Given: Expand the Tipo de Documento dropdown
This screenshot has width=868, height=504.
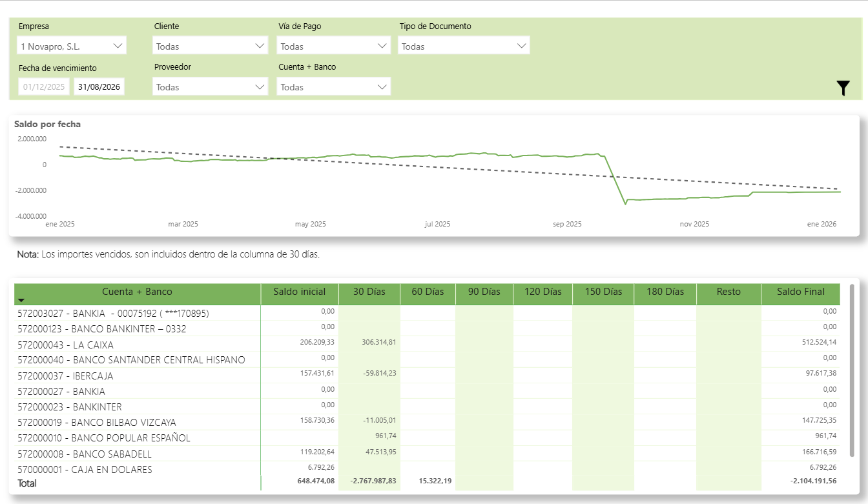Looking at the screenshot, I should click(x=464, y=46).
